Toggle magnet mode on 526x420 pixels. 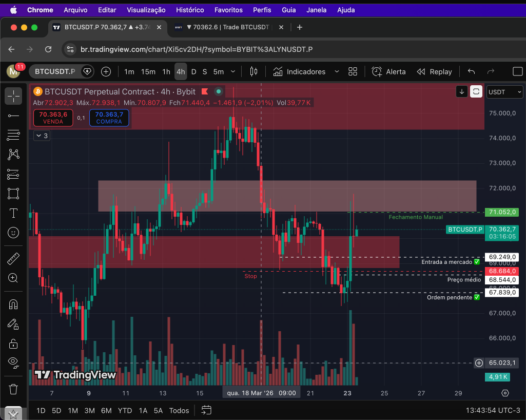(13, 304)
